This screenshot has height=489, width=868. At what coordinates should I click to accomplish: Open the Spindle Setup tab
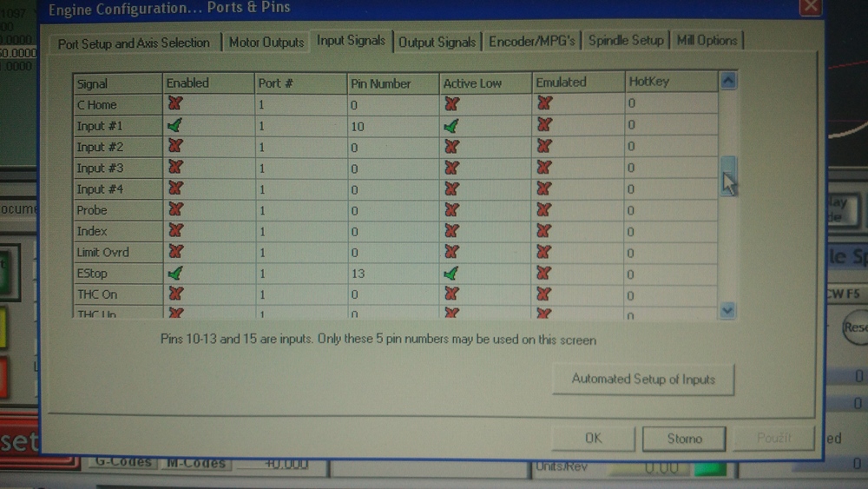coord(625,41)
